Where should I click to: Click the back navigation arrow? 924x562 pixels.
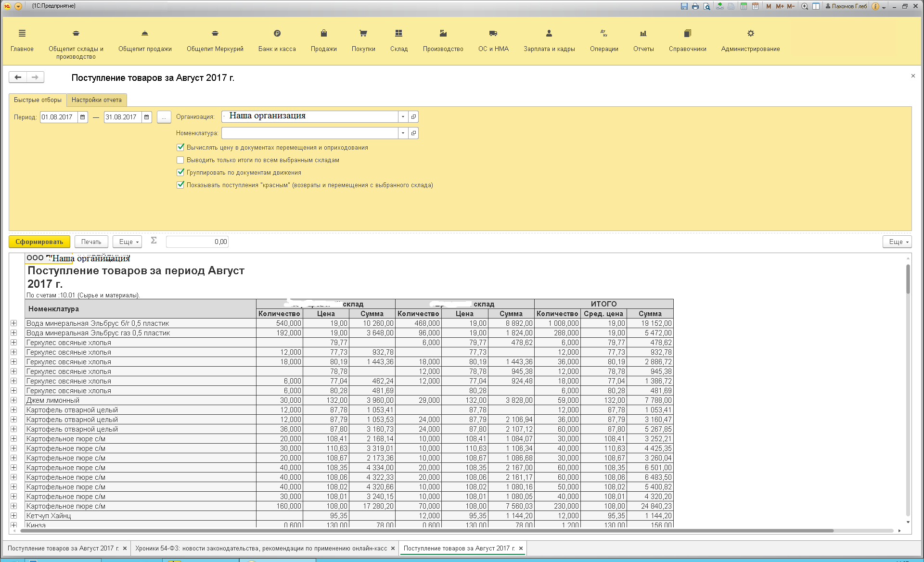pos(18,77)
